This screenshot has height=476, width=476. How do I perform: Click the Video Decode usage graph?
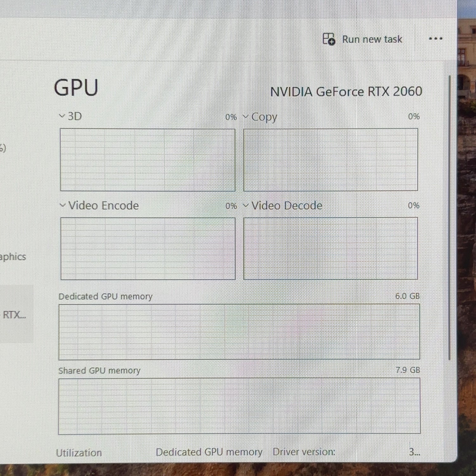[331, 248]
